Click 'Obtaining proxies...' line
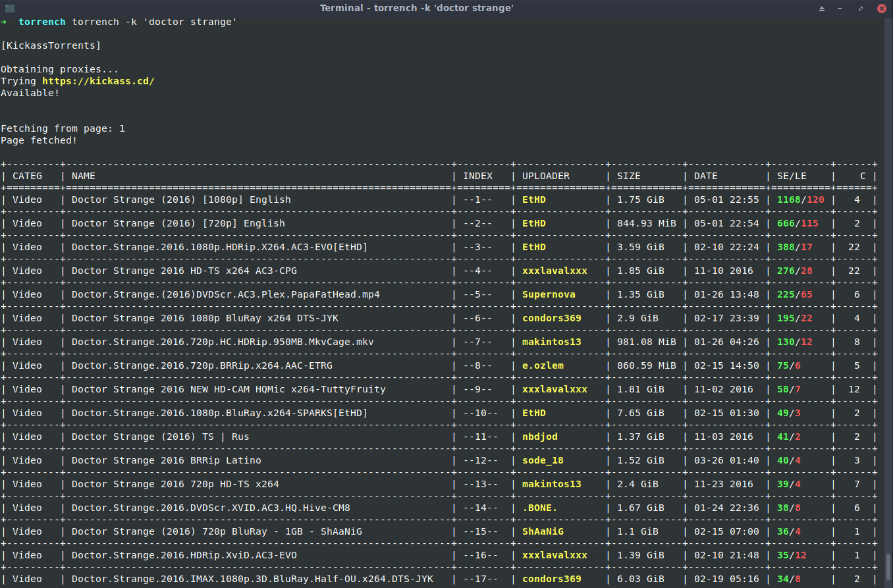The height and width of the screenshot is (588, 893). (60, 69)
